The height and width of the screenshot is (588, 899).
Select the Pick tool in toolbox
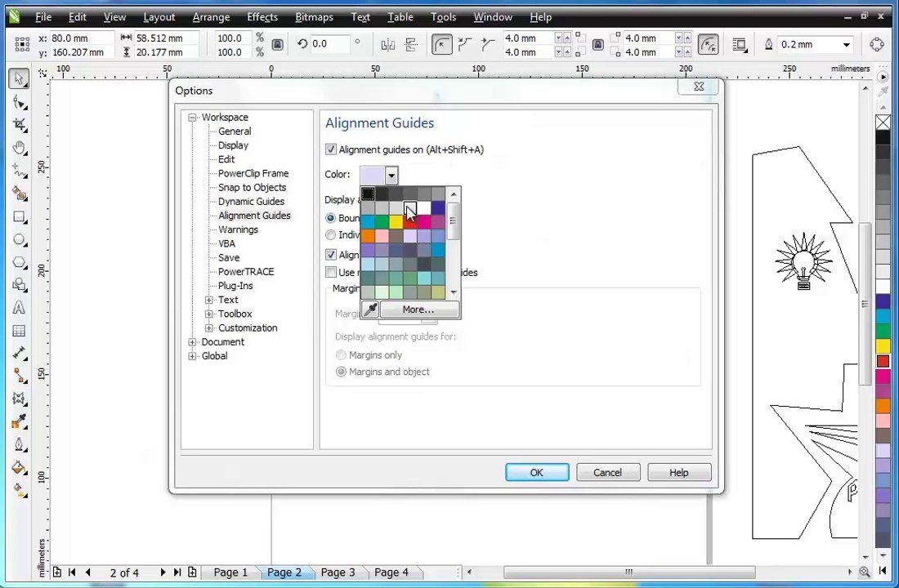(x=19, y=78)
